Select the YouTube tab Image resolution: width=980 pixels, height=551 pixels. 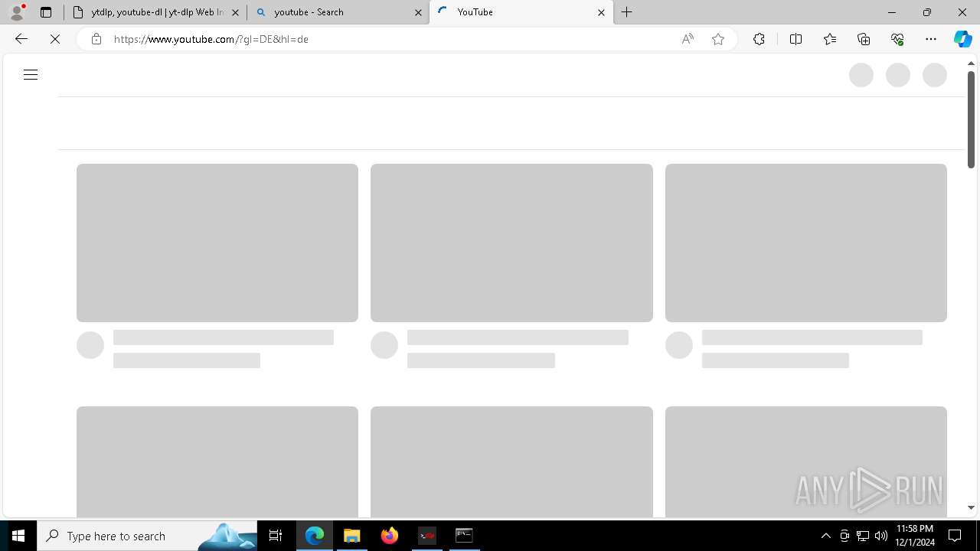click(x=521, y=12)
